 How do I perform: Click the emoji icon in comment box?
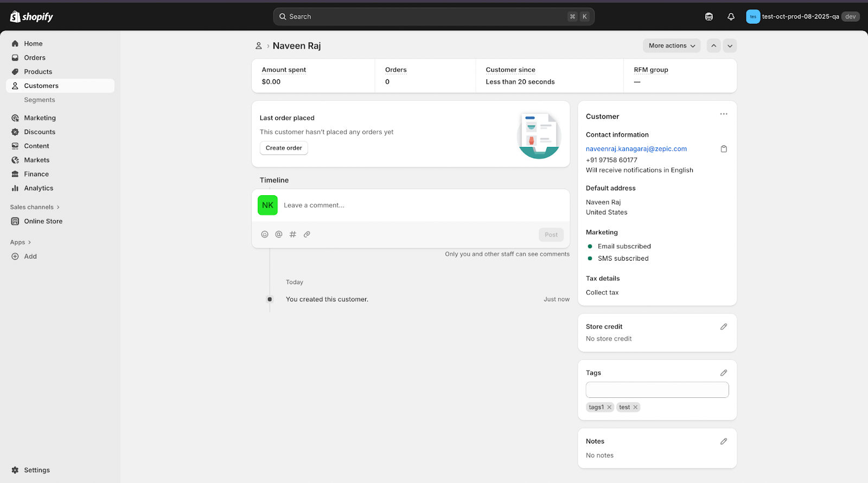coord(265,235)
